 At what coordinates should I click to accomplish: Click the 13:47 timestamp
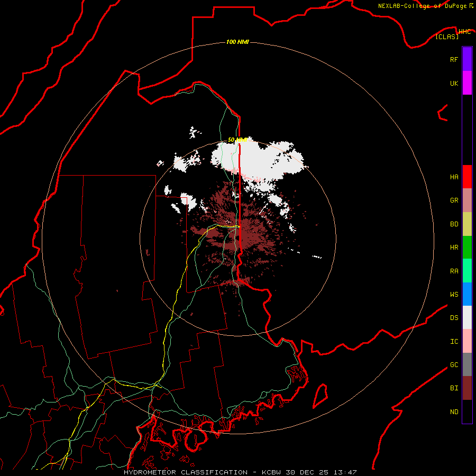tap(346, 472)
